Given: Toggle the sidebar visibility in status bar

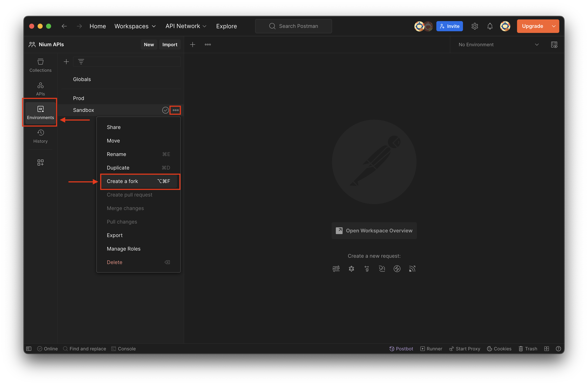Looking at the screenshot, I should tap(29, 349).
